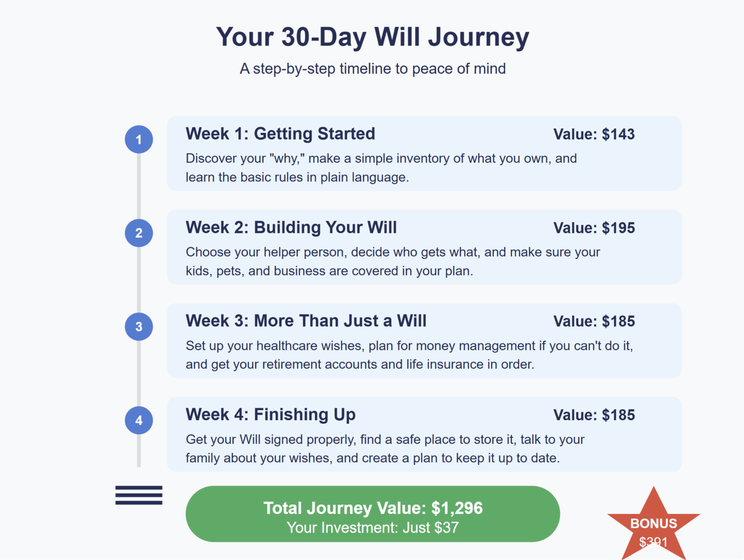Viewport: 744px width, 560px height.
Task: Click the green Total Journey Value button
Action: pos(373,514)
